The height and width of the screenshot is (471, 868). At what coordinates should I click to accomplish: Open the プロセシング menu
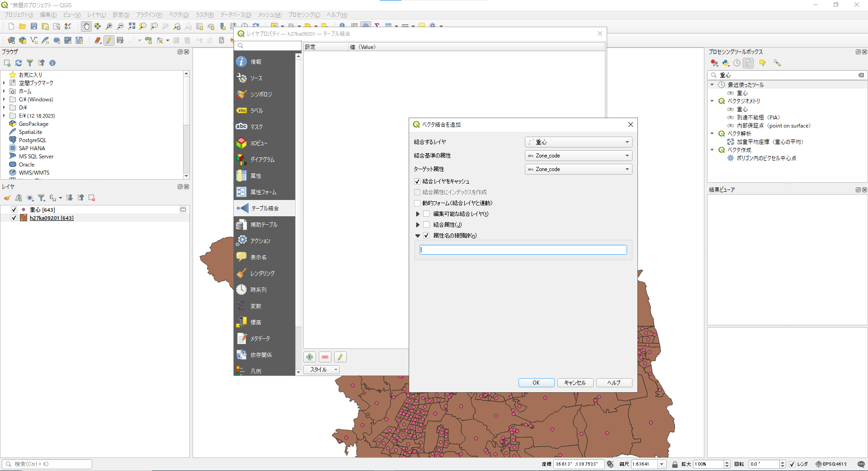(x=304, y=15)
